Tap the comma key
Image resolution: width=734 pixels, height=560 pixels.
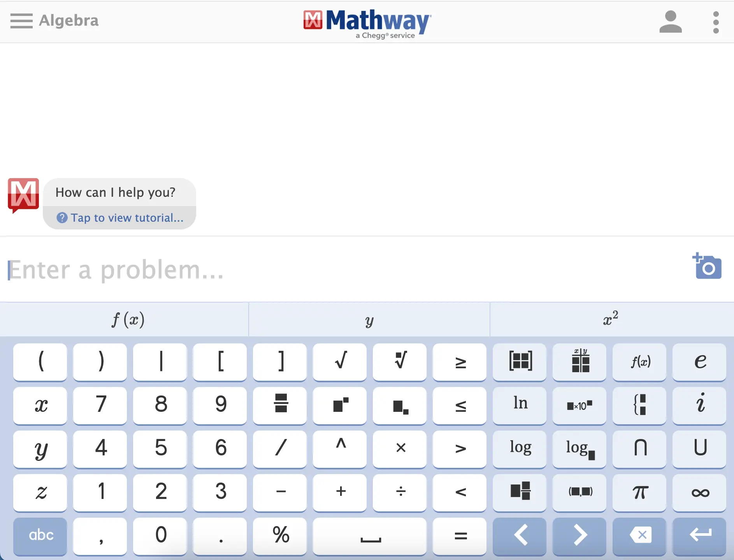pyautogui.click(x=100, y=536)
